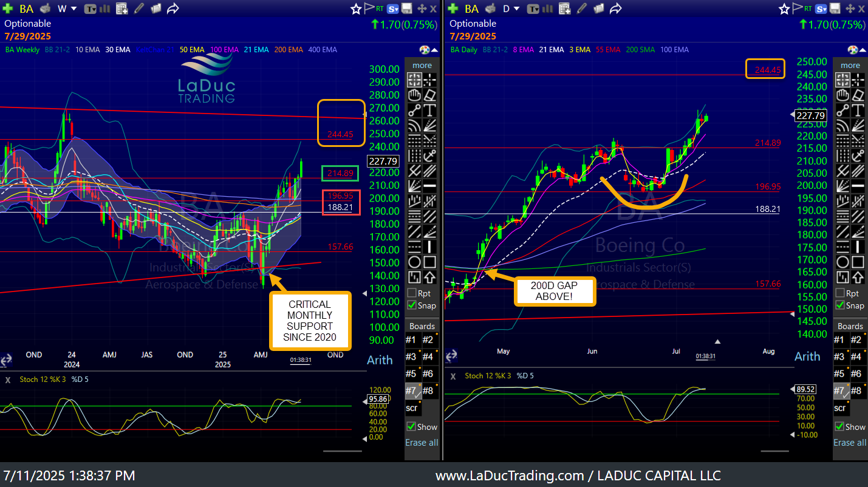Select board #4 on the weekly chart
This screenshot has width=868, height=487.
(429, 356)
